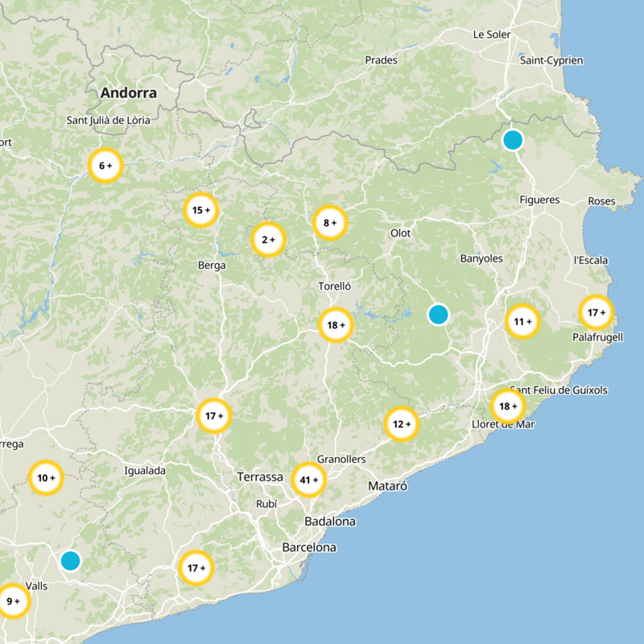
Task: Click the Terrassa city label
Action: tap(260, 477)
